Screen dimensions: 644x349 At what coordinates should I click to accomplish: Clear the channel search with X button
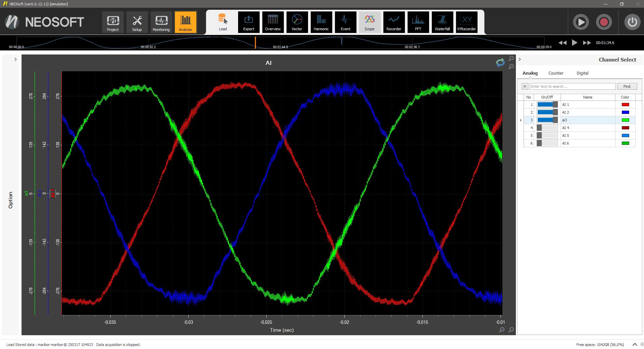click(x=525, y=86)
